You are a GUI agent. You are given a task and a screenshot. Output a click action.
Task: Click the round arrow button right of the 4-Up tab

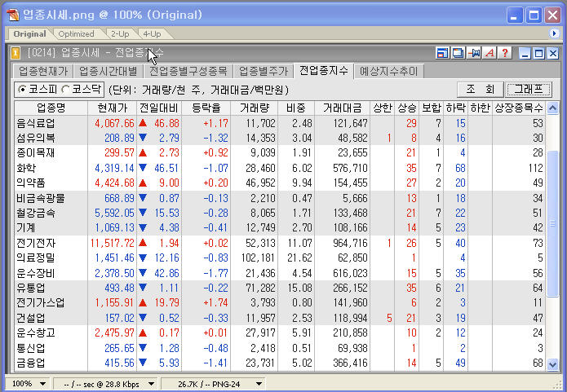(x=555, y=33)
